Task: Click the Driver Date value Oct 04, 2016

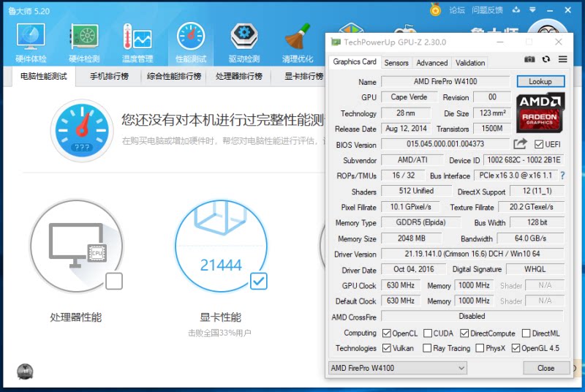Action: coord(414,269)
